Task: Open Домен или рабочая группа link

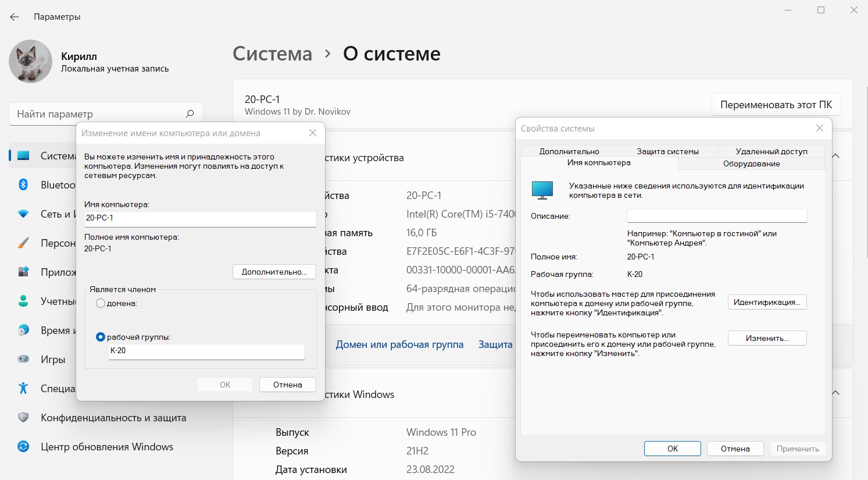Action: [399, 344]
